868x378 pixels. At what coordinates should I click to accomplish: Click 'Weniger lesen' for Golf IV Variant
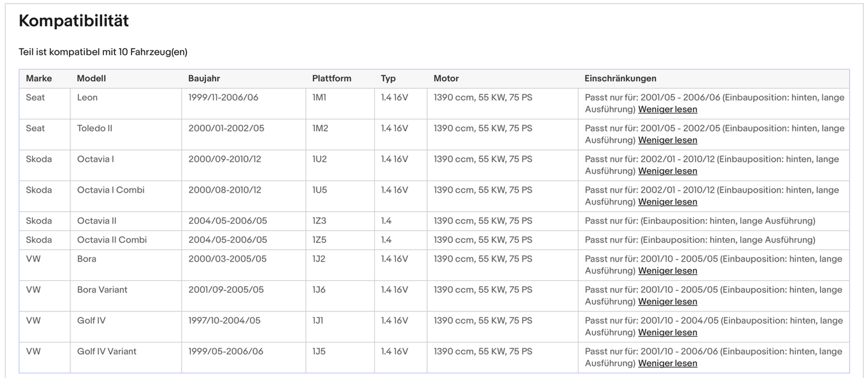(x=667, y=364)
